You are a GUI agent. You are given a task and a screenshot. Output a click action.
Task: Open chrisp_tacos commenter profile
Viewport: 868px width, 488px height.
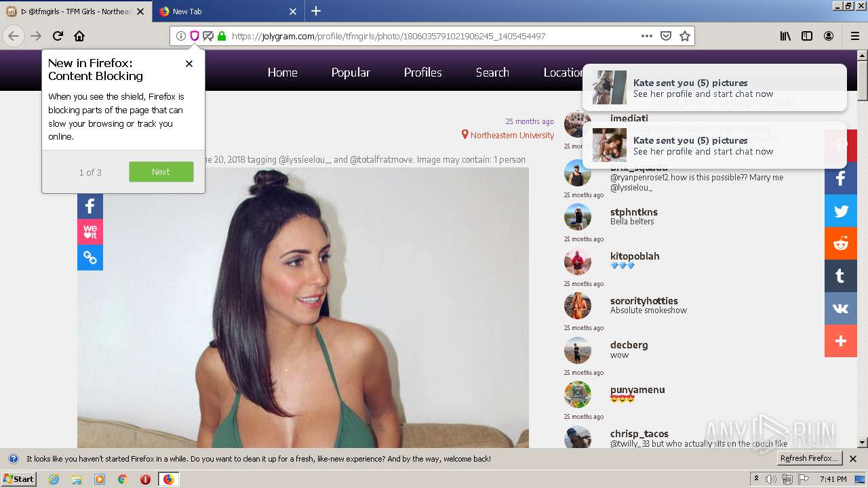[x=639, y=434]
